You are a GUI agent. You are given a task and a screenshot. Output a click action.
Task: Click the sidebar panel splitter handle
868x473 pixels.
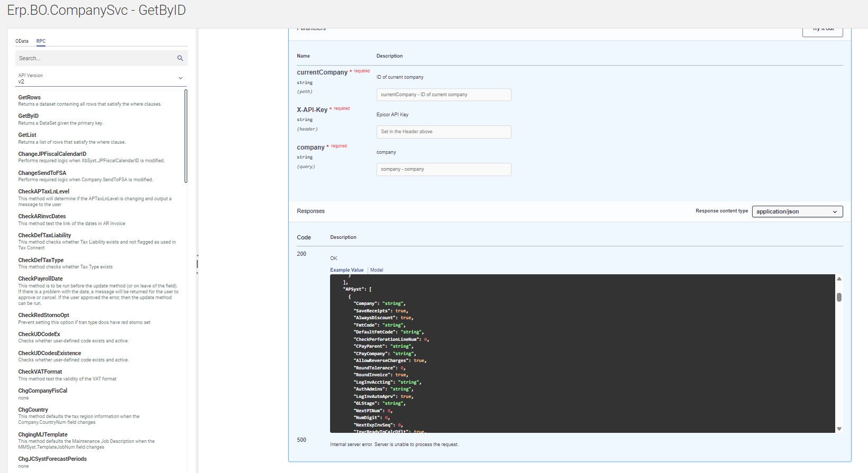click(197, 263)
